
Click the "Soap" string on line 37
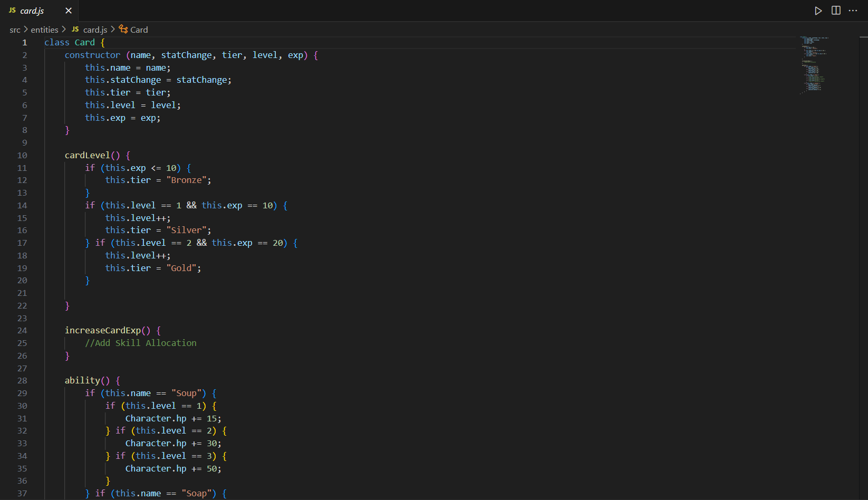point(196,493)
